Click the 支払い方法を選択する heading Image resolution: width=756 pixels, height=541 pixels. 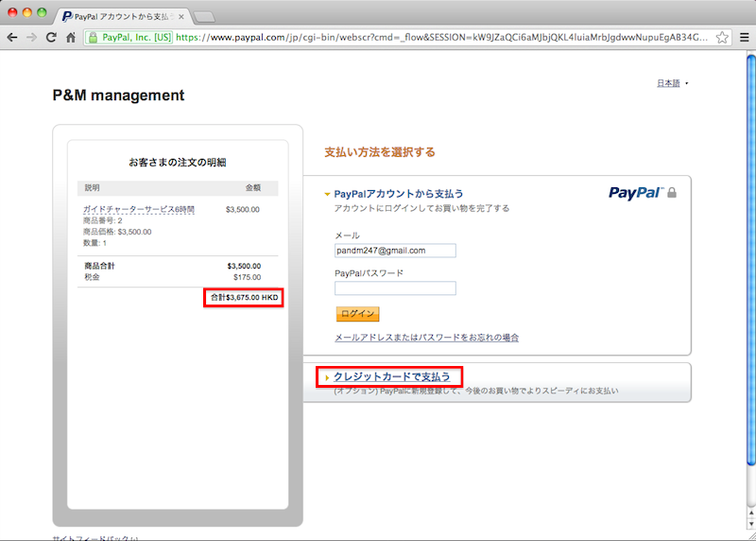[380, 152]
